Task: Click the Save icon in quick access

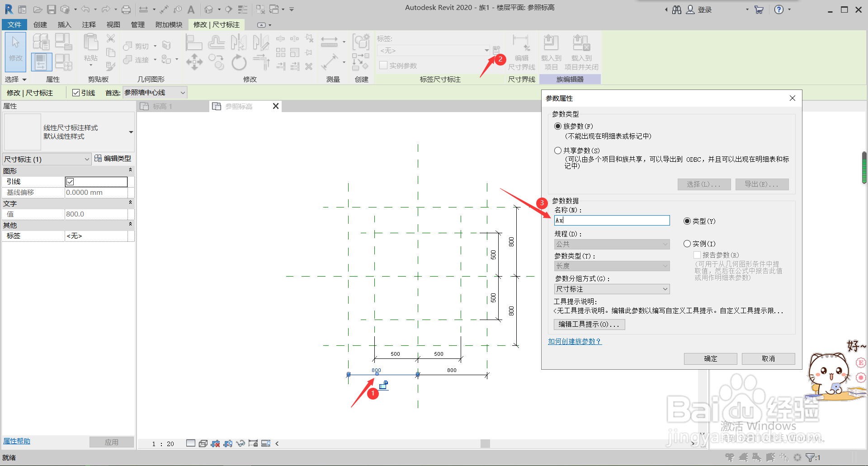Action: click(52, 9)
